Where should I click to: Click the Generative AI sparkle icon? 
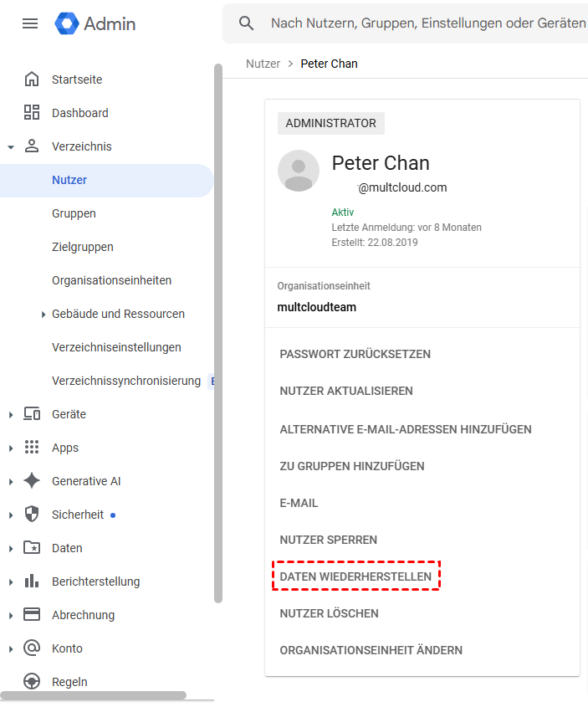(x=32, y=481)
